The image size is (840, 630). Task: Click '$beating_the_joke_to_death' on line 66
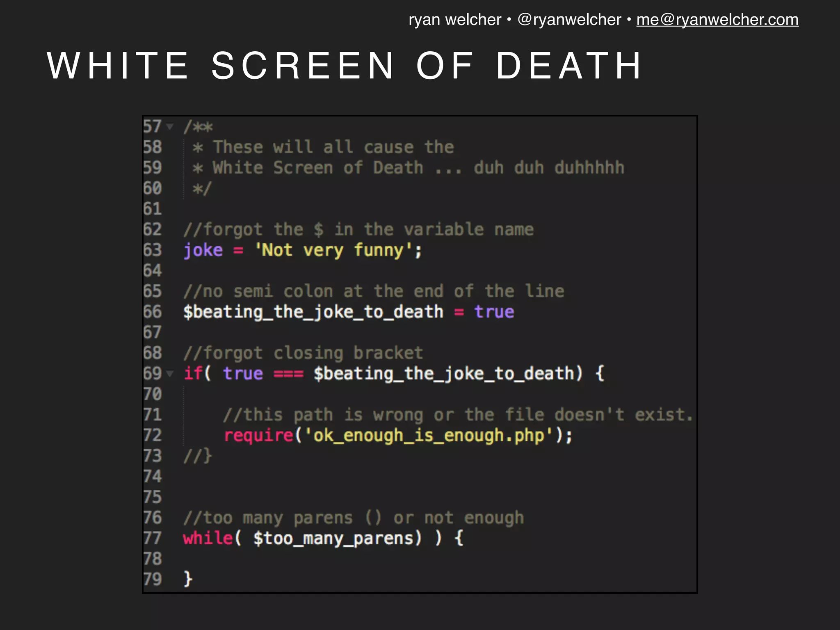(x=313, y=312)
